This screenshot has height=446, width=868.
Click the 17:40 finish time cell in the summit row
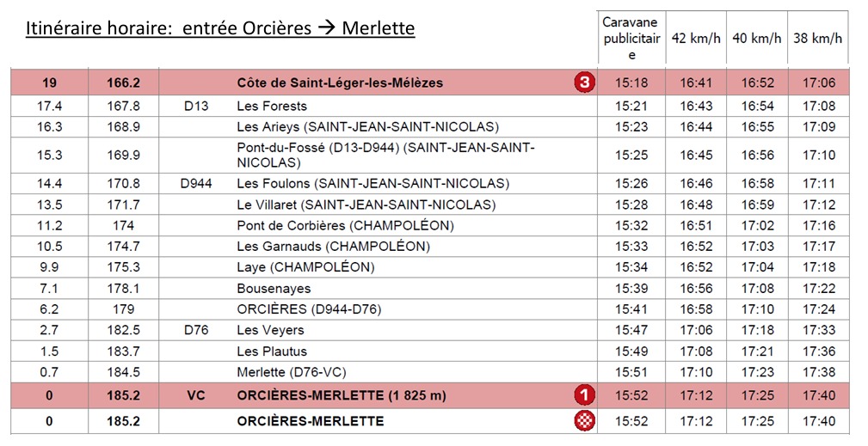tap(818, 395)
